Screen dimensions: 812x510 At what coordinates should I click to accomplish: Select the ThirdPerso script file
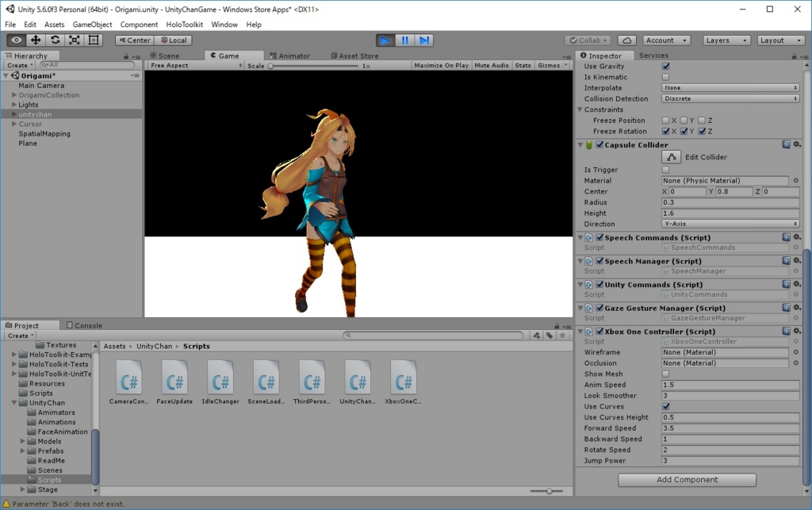[312, 382]
